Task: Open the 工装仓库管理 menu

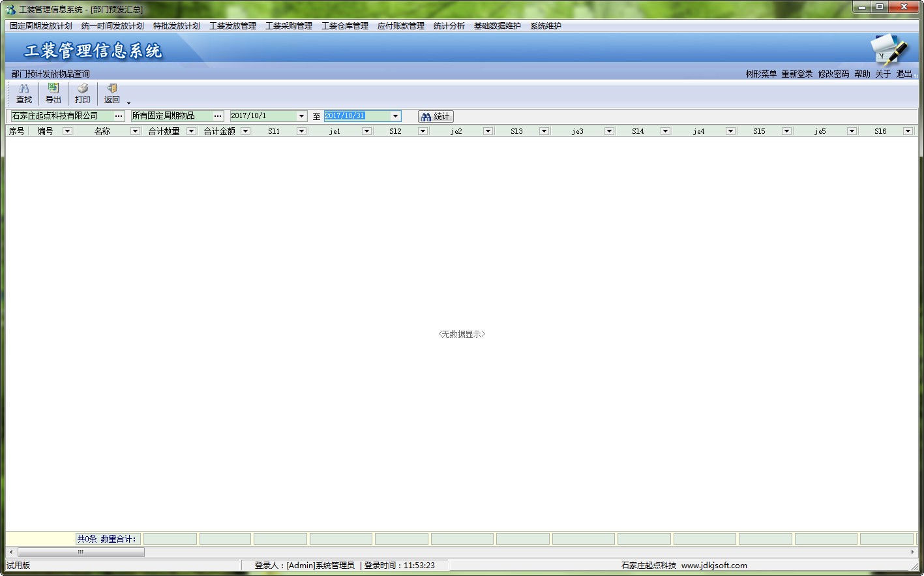Action: tap(344, 26)
